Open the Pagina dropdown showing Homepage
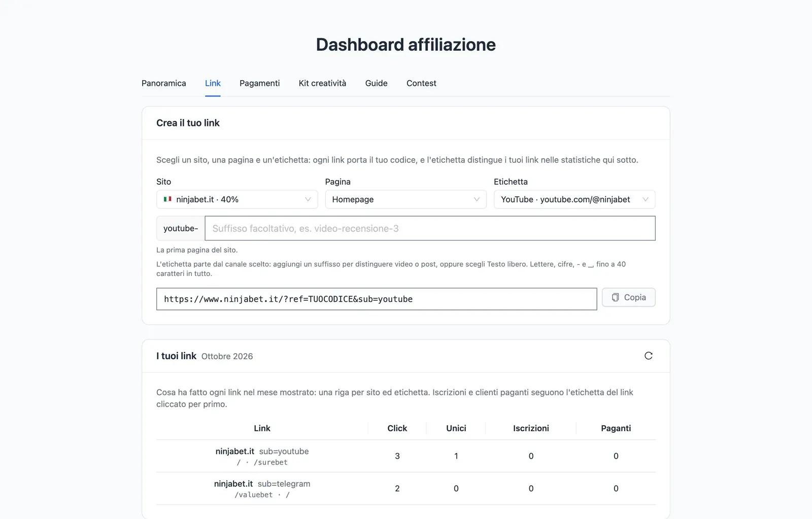Screen dimensions: 812x519 (x=405, y=199)
